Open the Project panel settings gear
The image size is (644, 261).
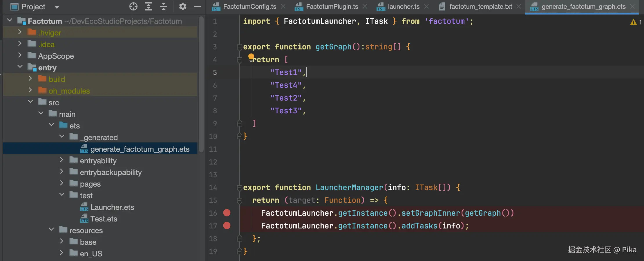pos(182,6)
